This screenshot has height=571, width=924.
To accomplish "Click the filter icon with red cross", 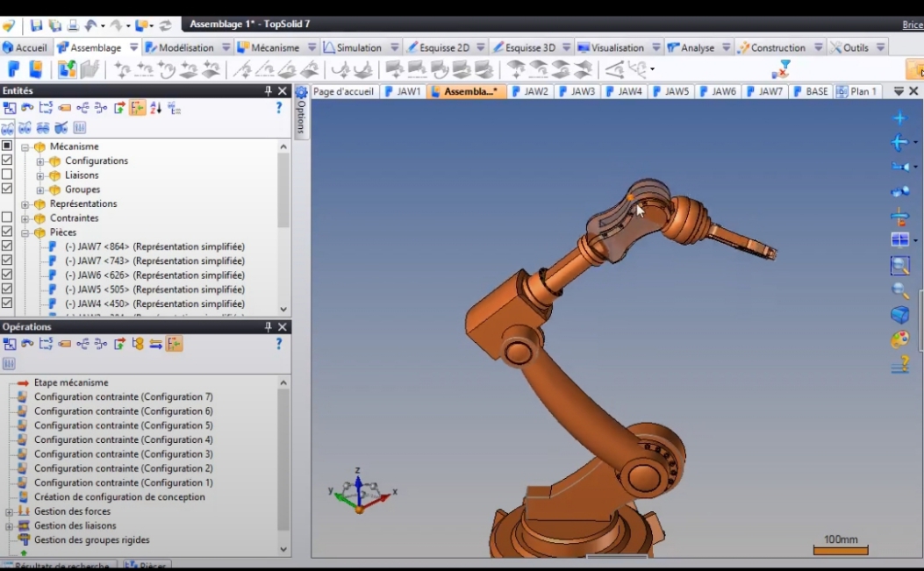I will [780, 69].
